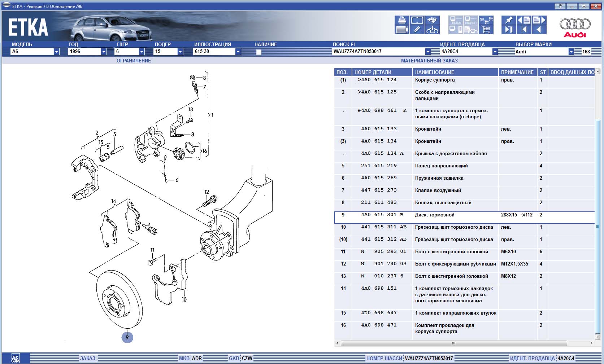Select row 'Пружинная защелка'
The width and height of the screenshot is (604, 364).
[x=464, y=180]
